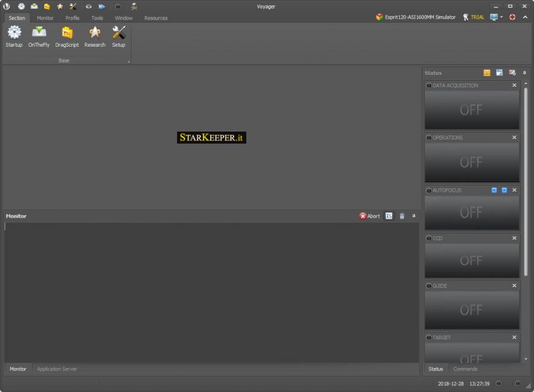Click the Status panel vertical scrollbar thumb
Screen dimensions: 534x392
tap(526, 182)
